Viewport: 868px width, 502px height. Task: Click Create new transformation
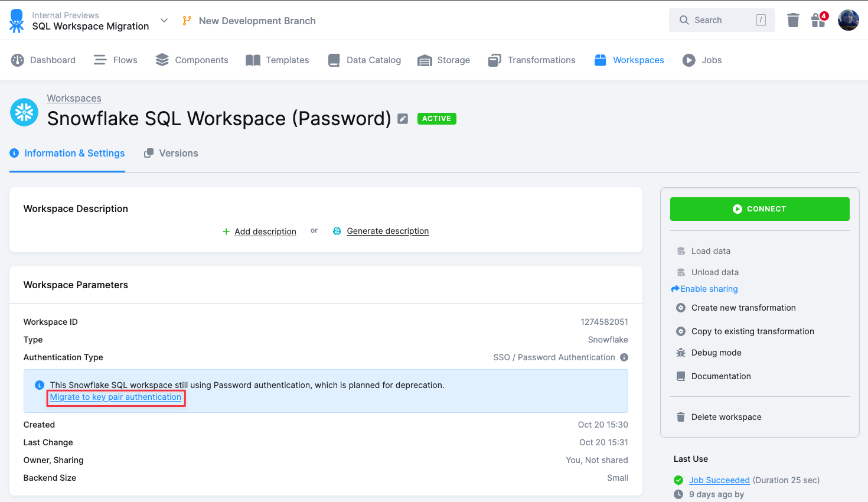pos(743,308)
